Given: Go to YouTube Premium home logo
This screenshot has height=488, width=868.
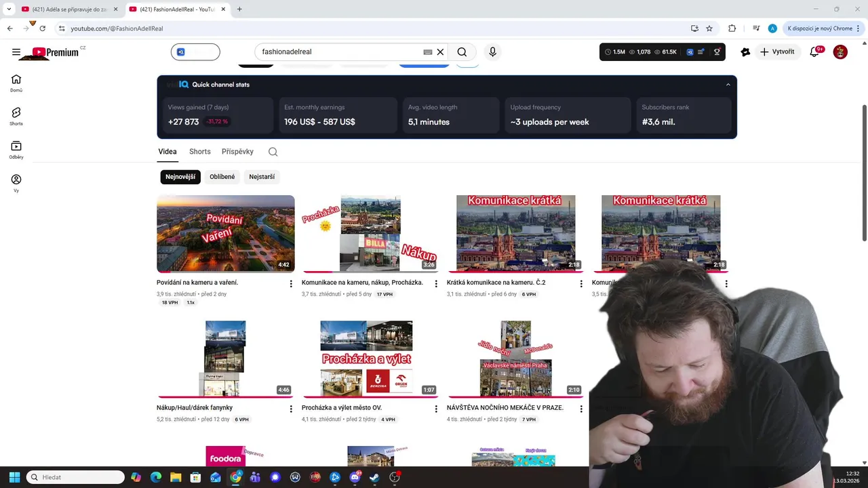Looking at the screenshot, I should point(56,52).
